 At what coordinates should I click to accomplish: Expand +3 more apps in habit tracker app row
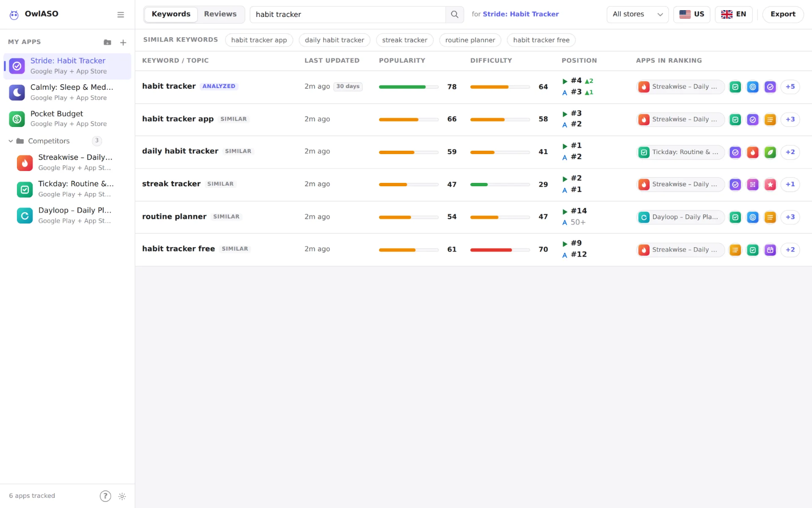[x=790, y=119]
